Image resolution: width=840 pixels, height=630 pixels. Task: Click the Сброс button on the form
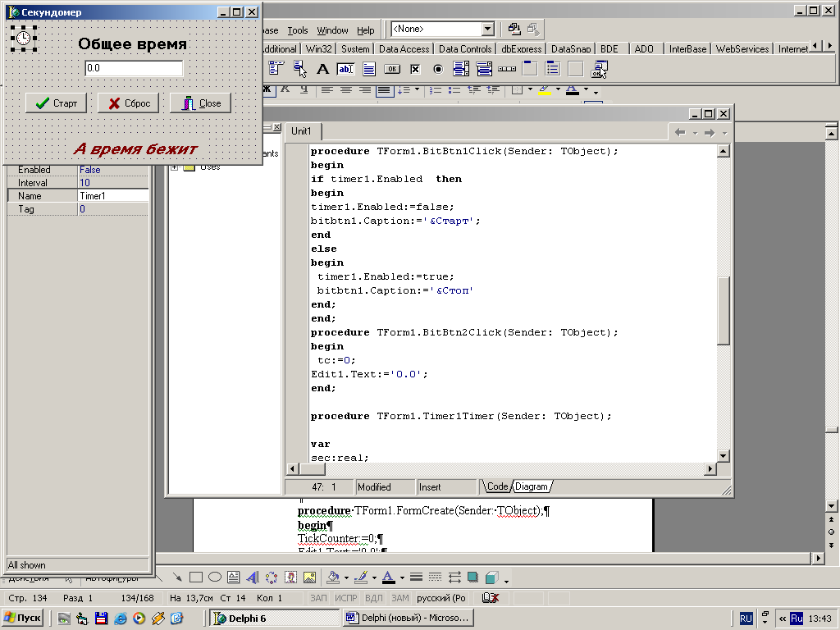tap(128, 103)
